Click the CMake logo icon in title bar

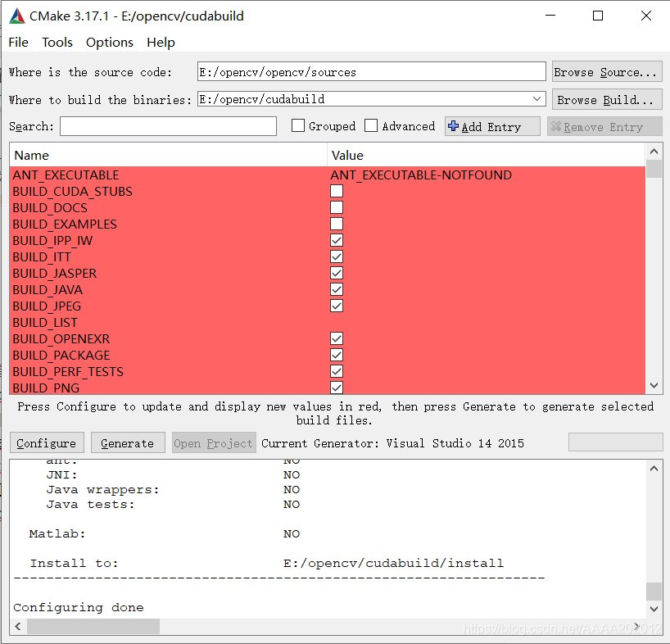17,16
